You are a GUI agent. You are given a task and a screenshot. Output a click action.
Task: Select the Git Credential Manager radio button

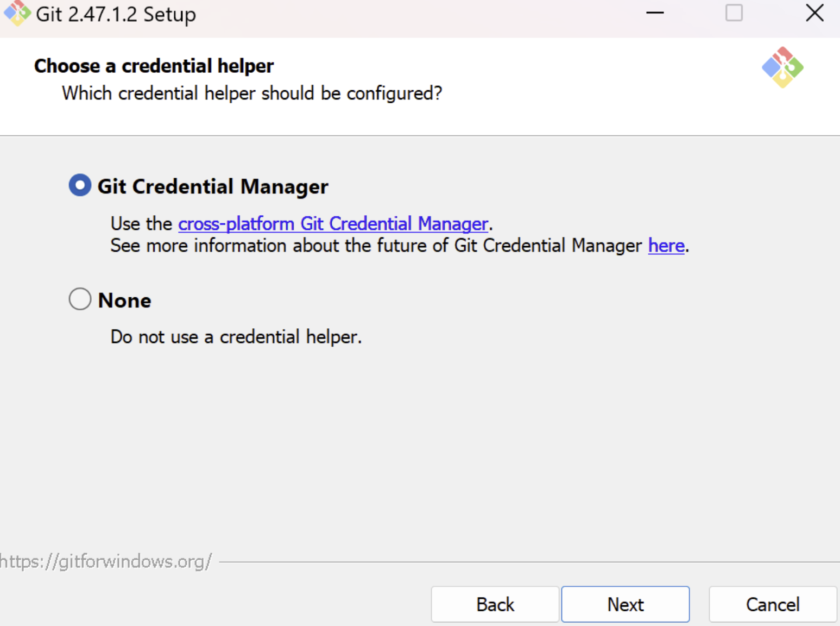click(x=79, y=185)
